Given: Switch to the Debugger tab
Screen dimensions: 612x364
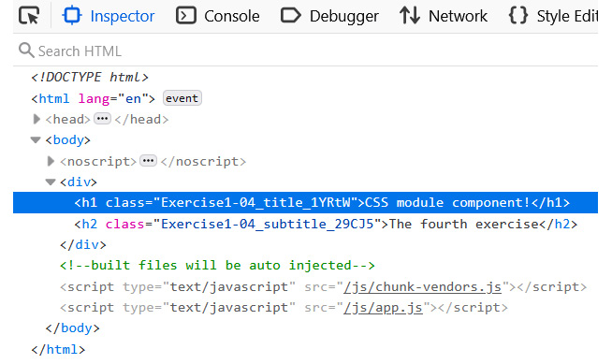Looking at the screenshot, I should click(x=329, y=16).
